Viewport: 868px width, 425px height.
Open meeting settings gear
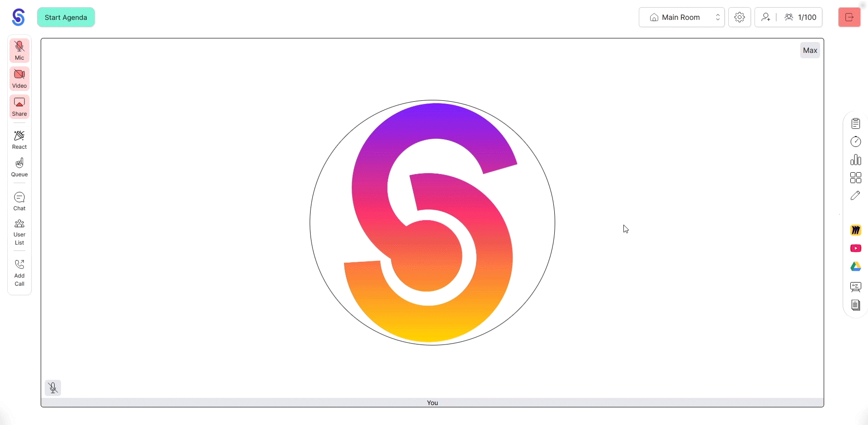[740, 17]
